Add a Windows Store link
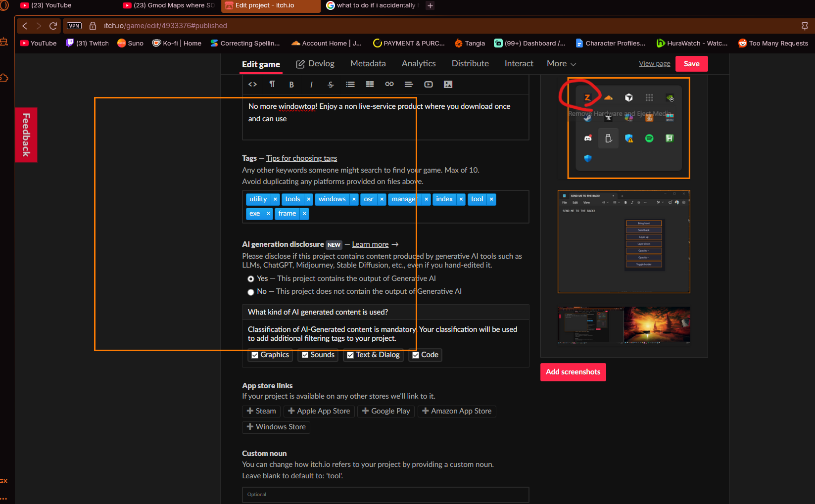Image resolution: width=815 pixels, height=504 pixels. click(x=276, y=427)
